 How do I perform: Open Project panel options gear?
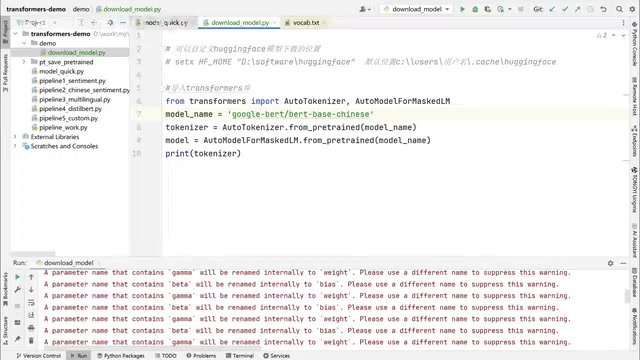[x=110, y=22]
